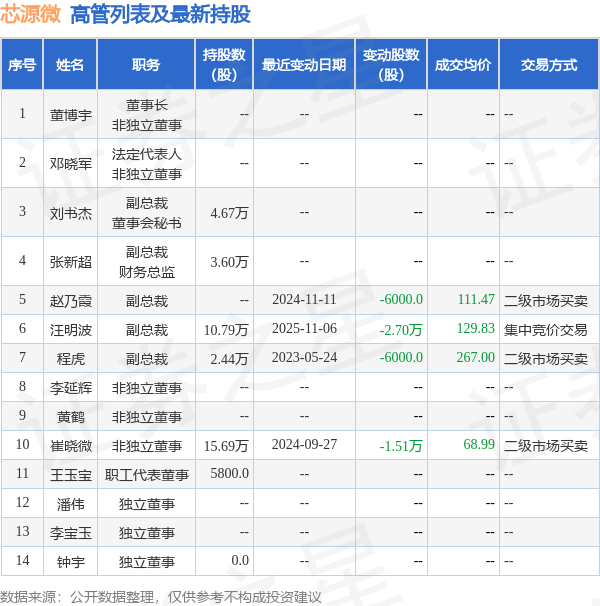Click the 芯源微 company name in title

(30, 14)
